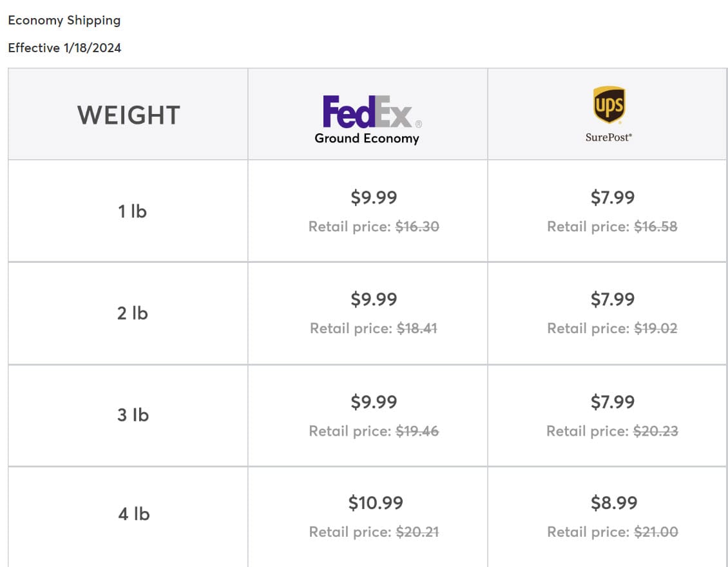Click the 3 lb weight cell
Screen dimensions: 728x567
133,415
